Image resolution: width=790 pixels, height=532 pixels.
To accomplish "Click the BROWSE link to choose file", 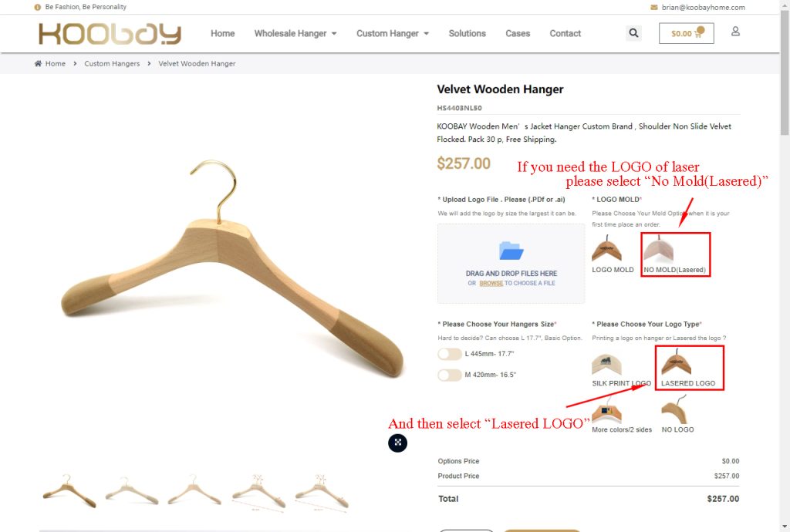I will 491,284.
